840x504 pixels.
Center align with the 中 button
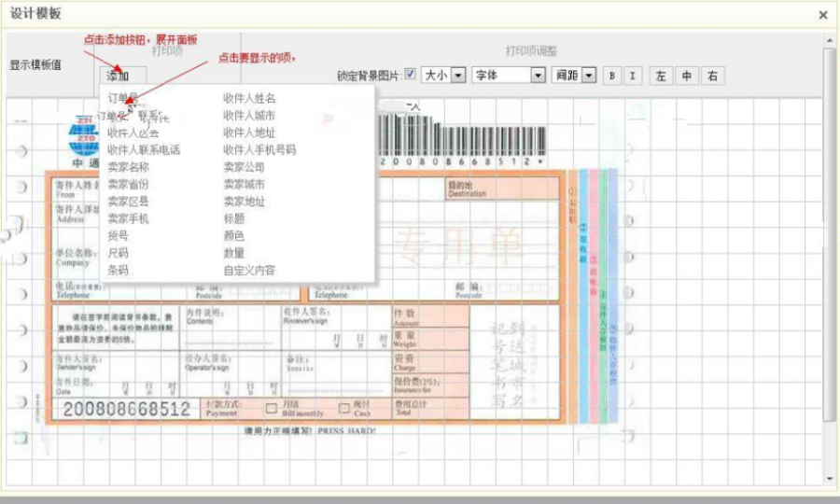click(687, 76)
